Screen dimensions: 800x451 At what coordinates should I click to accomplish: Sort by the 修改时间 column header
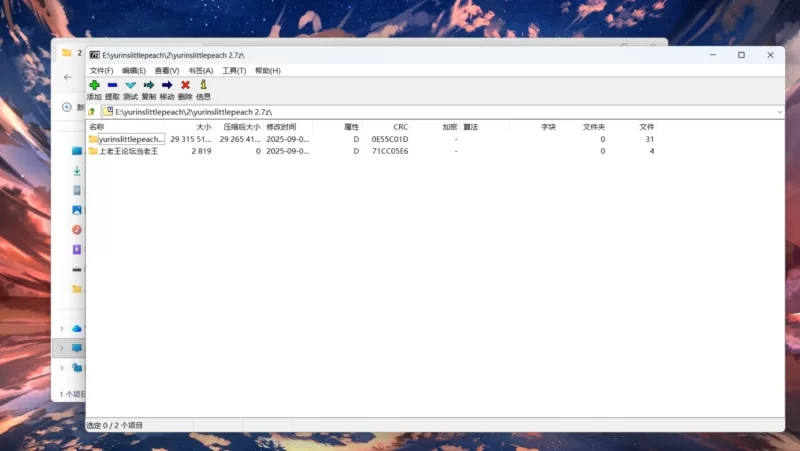[281, 127]
